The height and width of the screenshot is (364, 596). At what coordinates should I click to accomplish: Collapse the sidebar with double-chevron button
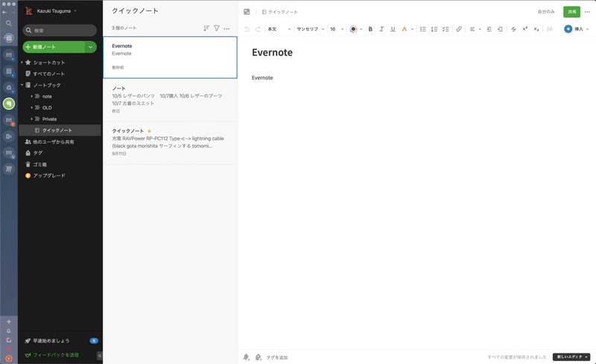point(100,356)
